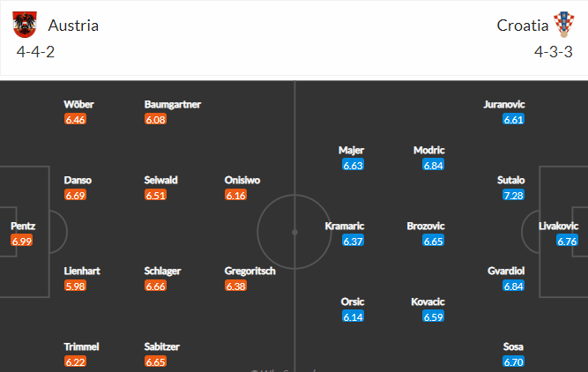Open the Croatia team name link

click(x=523, y=26)
